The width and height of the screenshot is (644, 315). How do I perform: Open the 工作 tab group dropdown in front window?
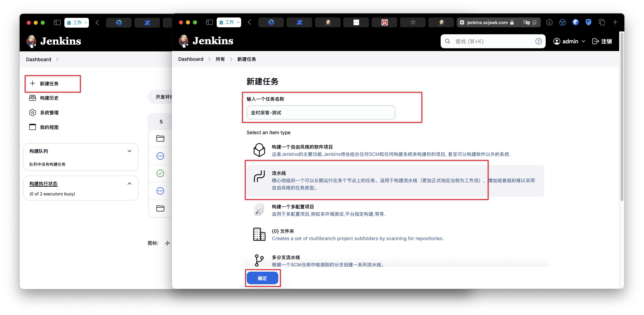pos(229,22)
